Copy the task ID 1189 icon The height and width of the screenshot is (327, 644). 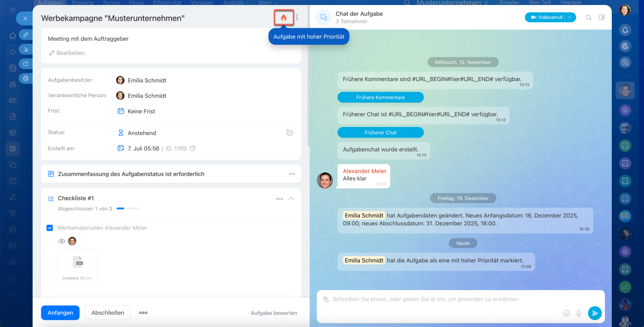192,149
